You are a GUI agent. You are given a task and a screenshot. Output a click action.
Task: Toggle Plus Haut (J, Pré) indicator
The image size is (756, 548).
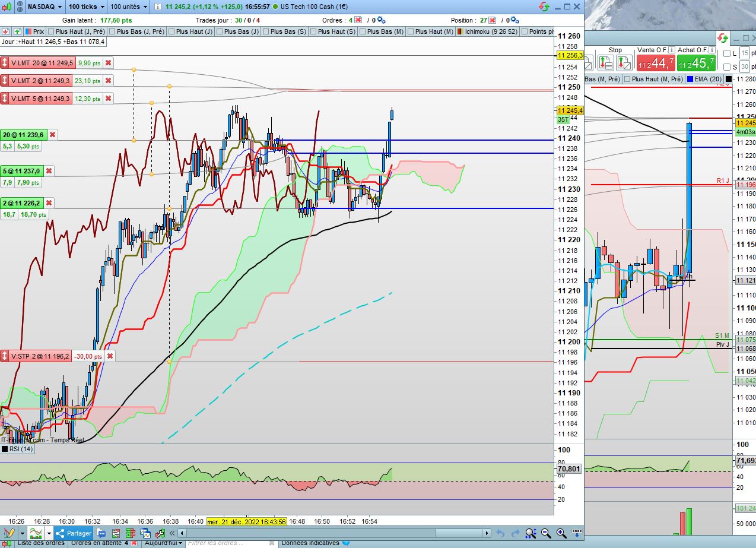(77, 31)
